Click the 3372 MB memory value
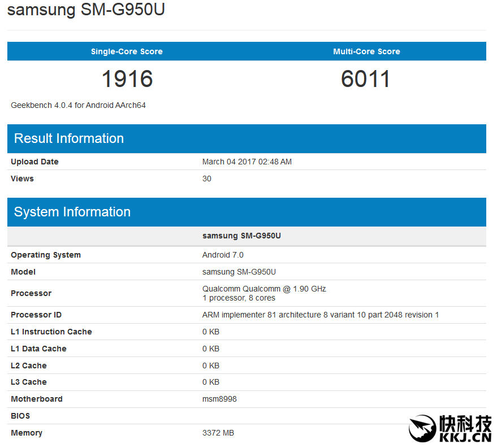 click(218, 433)
